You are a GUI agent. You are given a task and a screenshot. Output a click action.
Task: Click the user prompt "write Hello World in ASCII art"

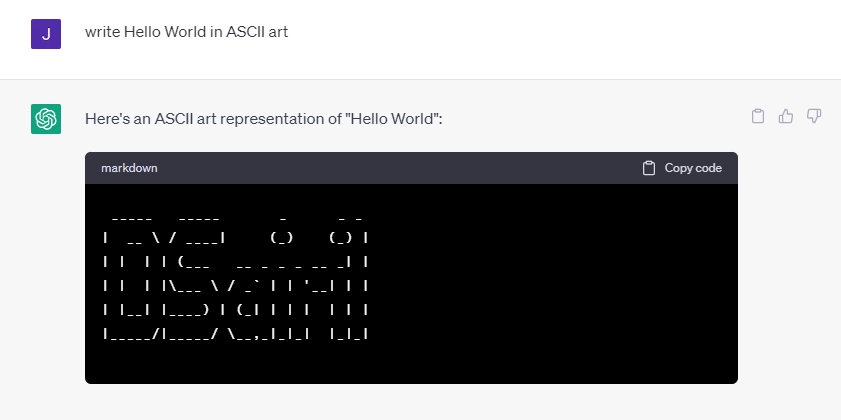tap(186, 32)
